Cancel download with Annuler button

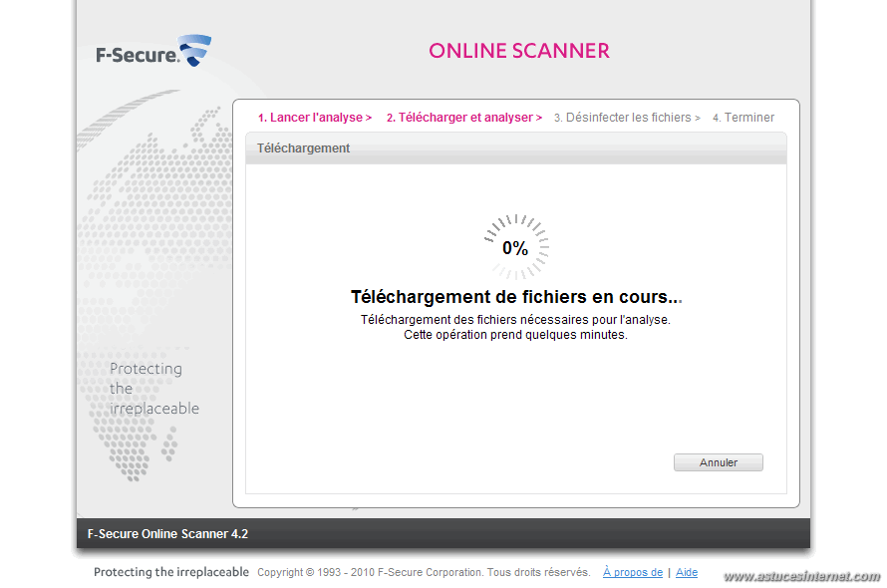tap(718, 462)
